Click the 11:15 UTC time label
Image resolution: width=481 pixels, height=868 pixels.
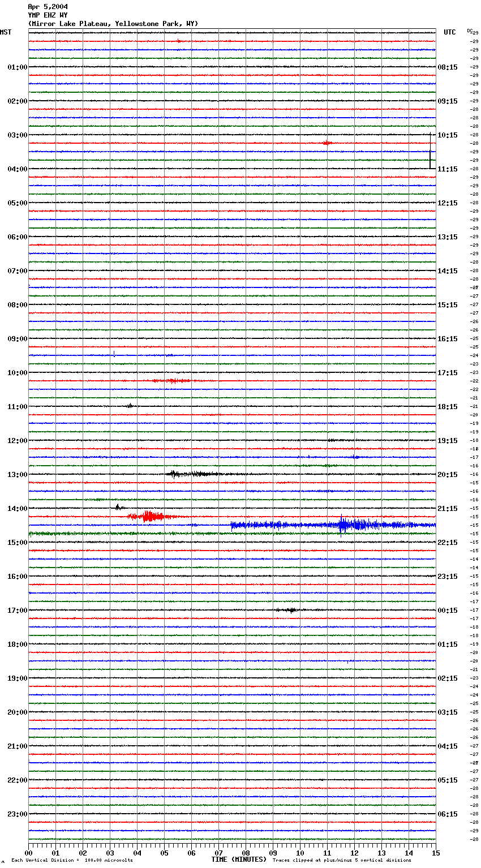pyautogui.click(x=448, y=169)
